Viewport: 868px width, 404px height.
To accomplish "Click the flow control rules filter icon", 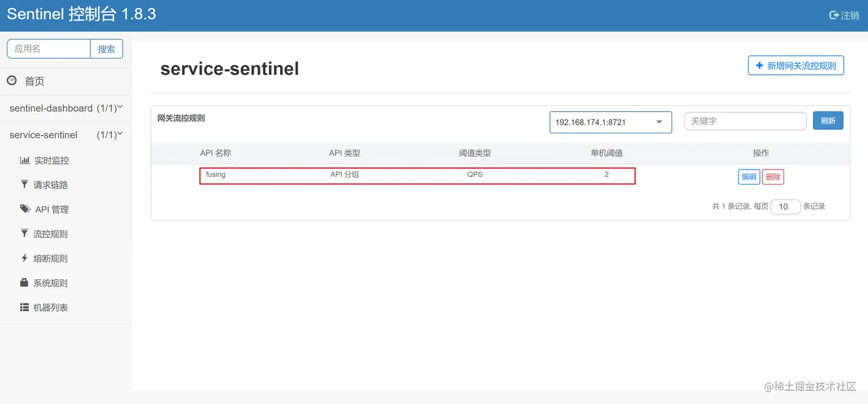I will (x=24, y=233).
